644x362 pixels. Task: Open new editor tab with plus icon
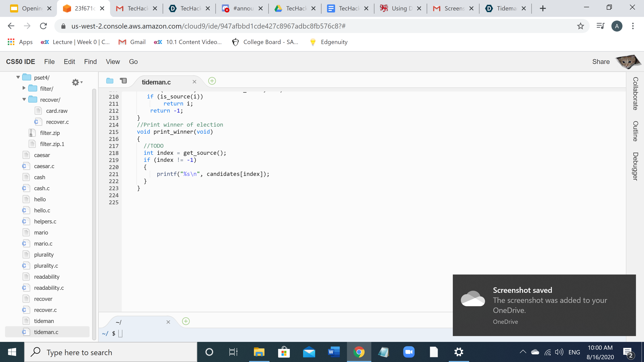[x=212, y=81]
